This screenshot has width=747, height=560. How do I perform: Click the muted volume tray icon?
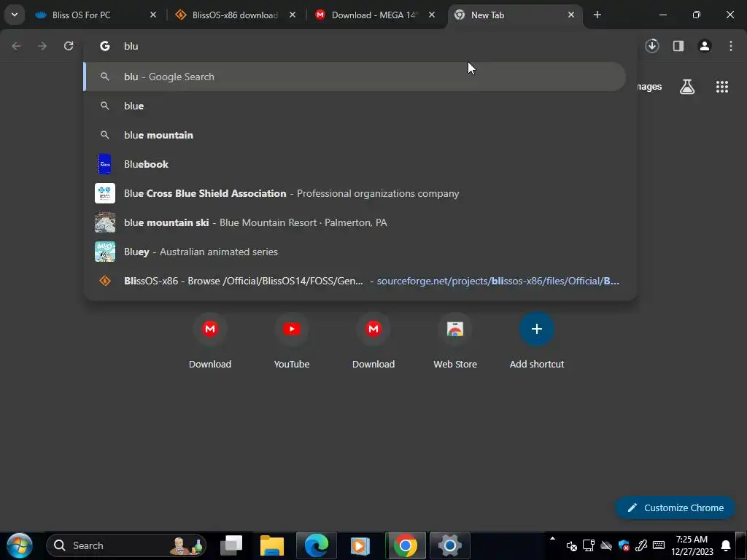coord(572,545)
